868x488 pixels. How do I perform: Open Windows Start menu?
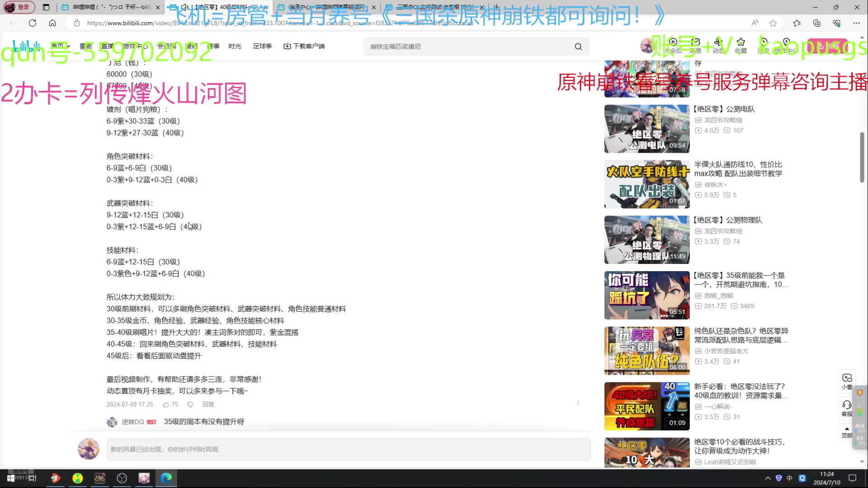(10, 478)
